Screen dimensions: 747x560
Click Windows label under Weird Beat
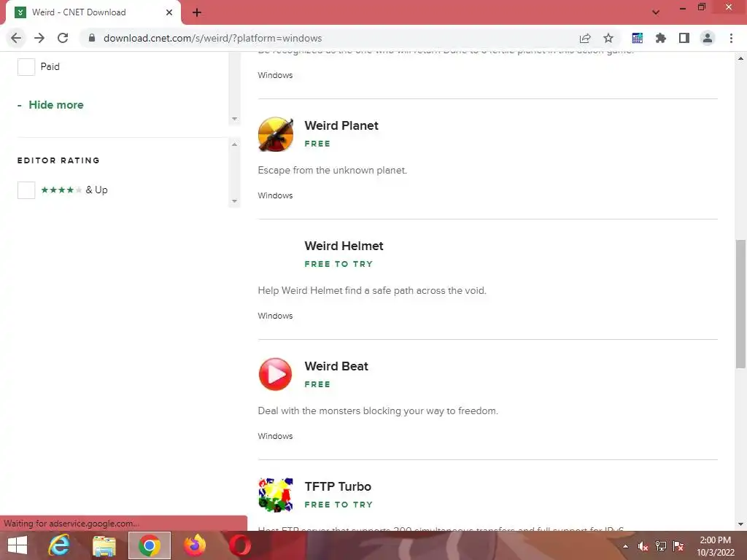(x=275, y=436)
